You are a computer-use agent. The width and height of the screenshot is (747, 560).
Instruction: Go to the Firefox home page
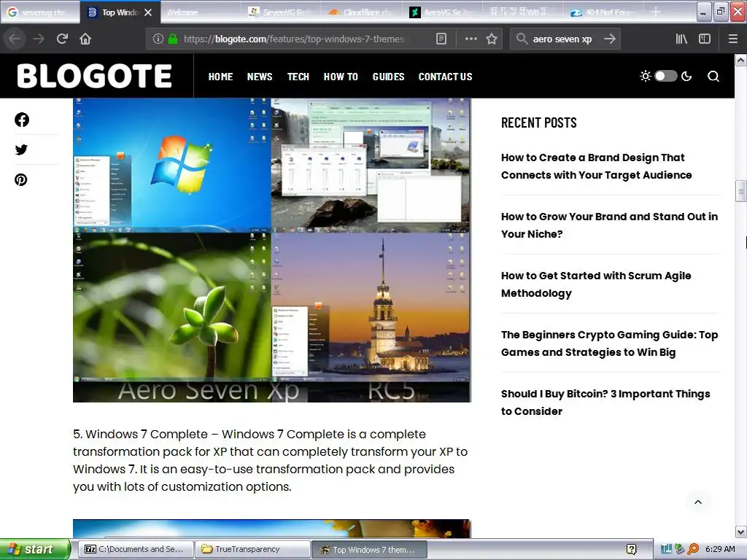click(x=85, y=39)
